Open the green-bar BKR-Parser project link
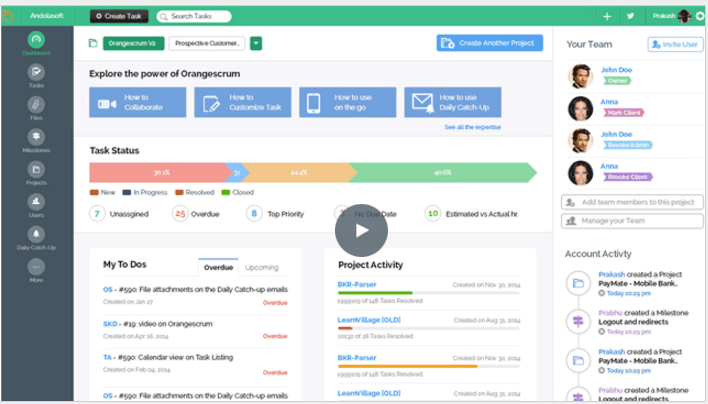The image size is (708, 404). click(x=357, y=285)
